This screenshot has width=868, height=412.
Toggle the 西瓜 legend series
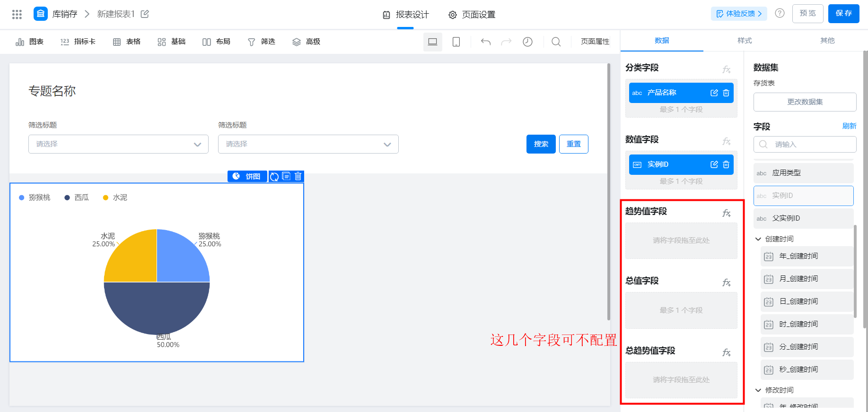[x=77, y=197]
